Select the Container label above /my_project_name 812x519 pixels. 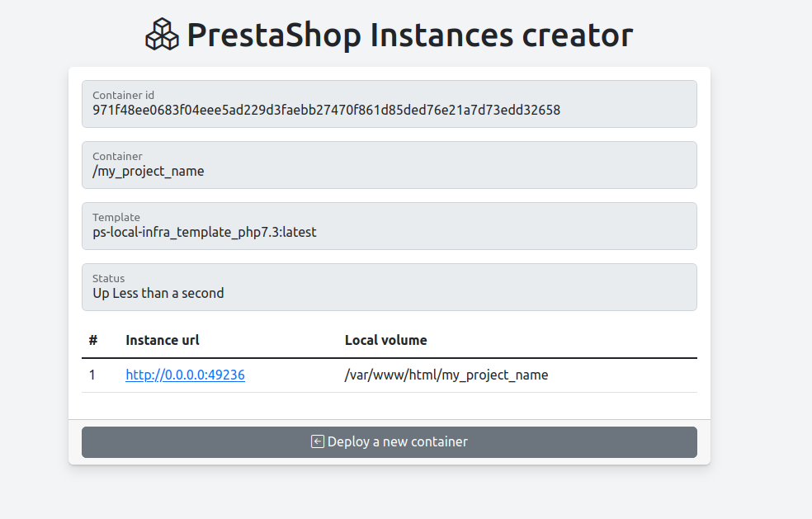click(x=117, y=156)
